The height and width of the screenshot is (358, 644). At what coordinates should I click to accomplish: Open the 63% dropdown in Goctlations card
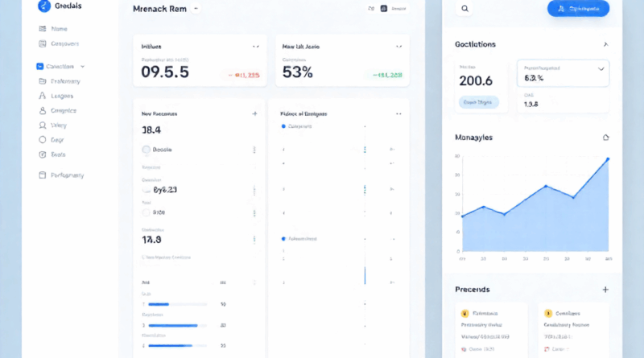(601, 69)
